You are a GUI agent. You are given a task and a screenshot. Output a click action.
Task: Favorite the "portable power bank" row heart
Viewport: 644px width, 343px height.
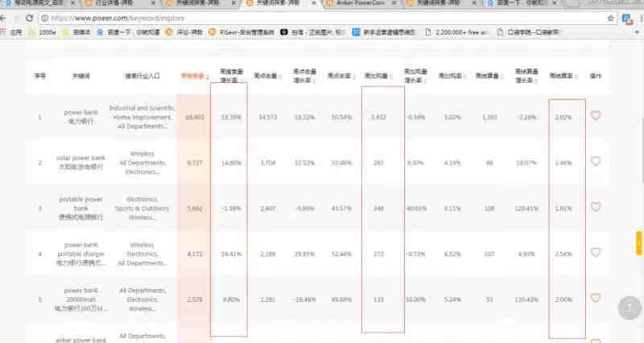pyautogui.click(x=595, y=207)
